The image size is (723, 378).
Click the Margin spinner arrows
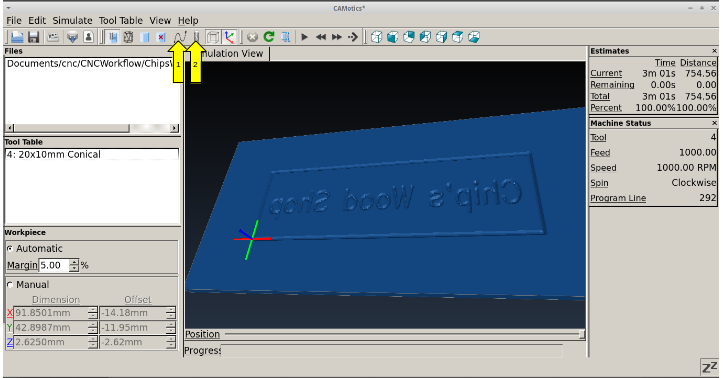coord(74,265)
